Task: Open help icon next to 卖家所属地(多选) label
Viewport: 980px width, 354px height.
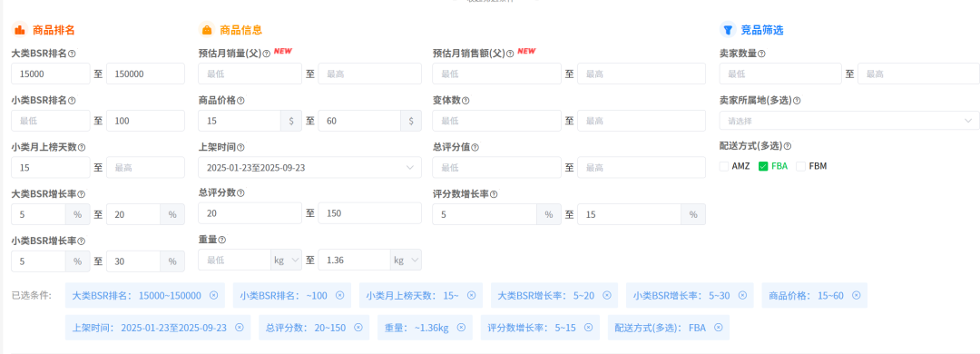Action: (x=797, y=100)
